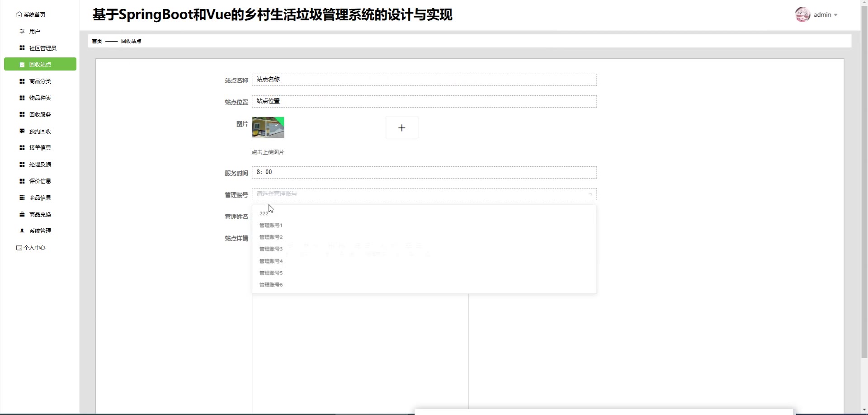This screenshot has height=415, width=868.
Task: Open the 商品信息 menu item
Action: 40,198
